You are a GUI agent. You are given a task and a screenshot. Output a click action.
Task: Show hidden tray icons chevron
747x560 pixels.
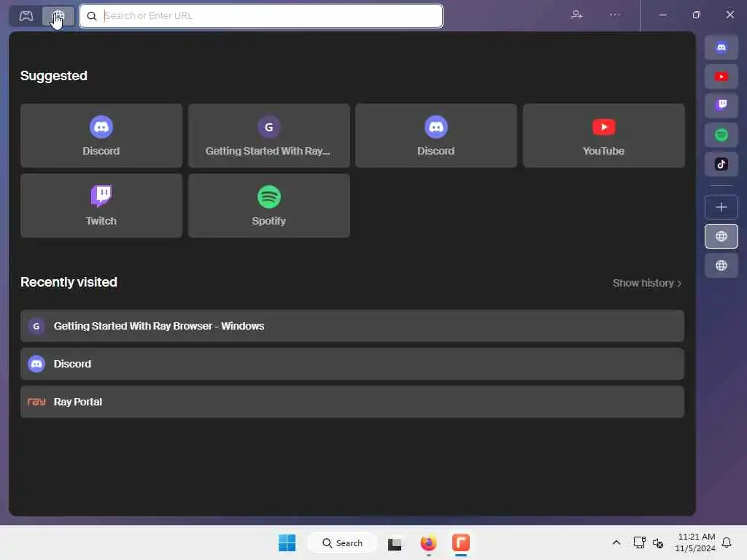click(616, 542)
